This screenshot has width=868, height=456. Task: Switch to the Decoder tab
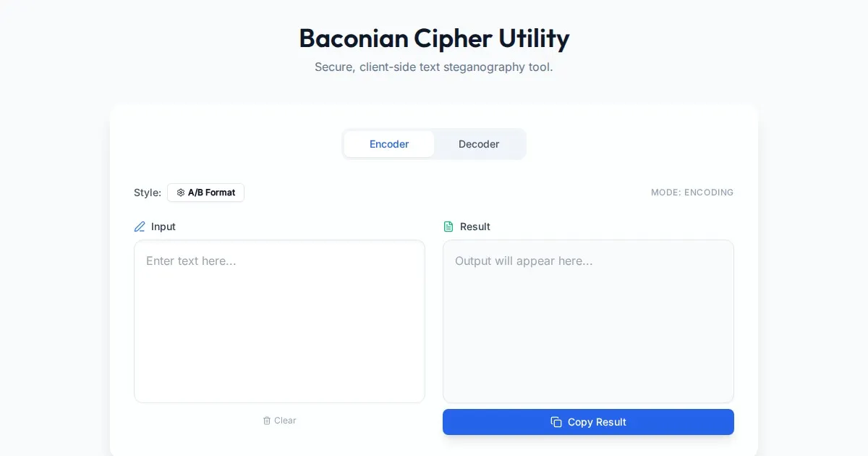click(479, 144)
